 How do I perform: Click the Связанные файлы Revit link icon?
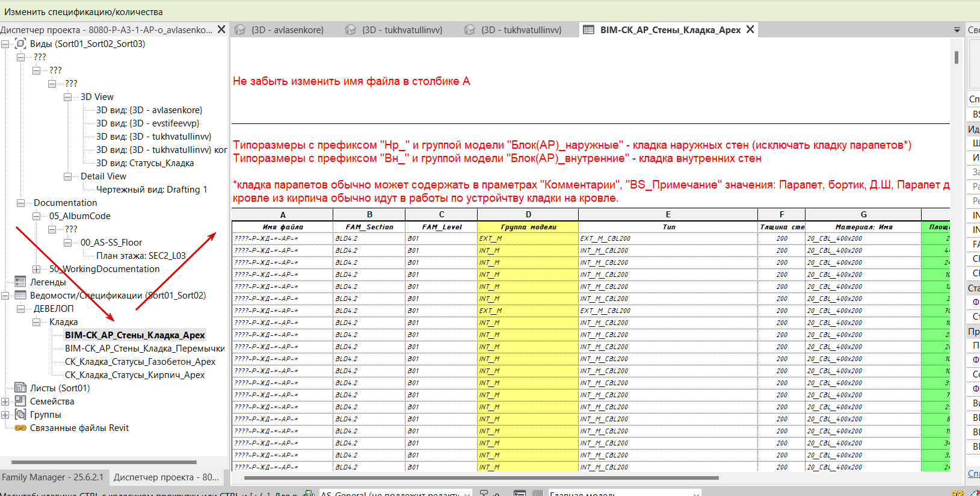pyautogui.click(x=20, y=428)
